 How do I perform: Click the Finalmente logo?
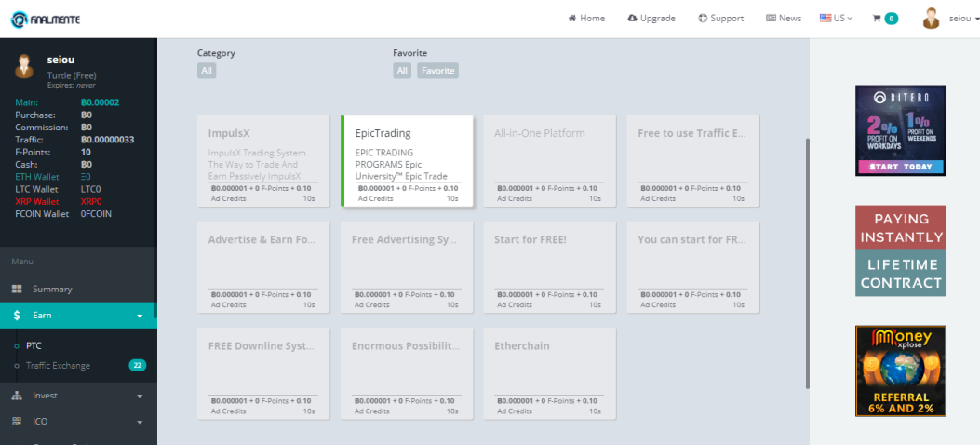tap(46, 20)
